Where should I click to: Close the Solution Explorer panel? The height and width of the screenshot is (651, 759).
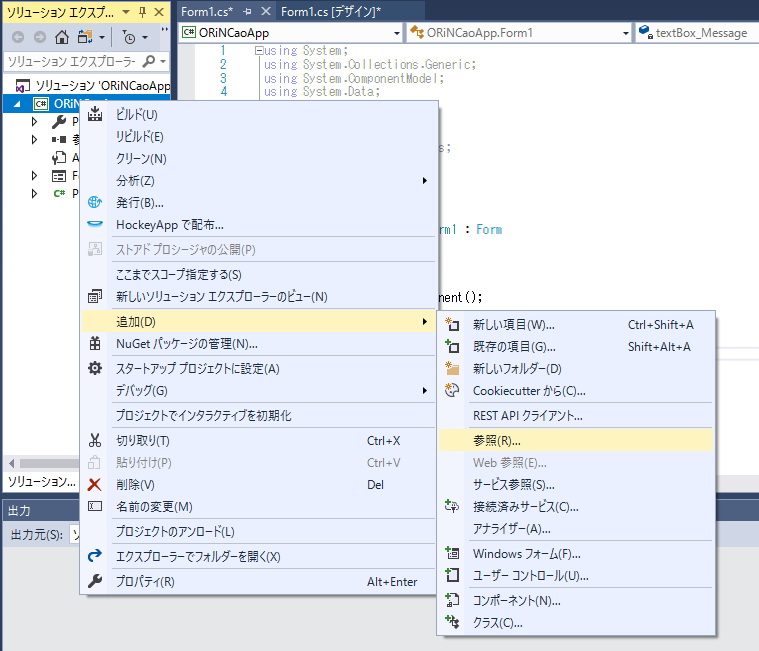(x=159, y=12)
